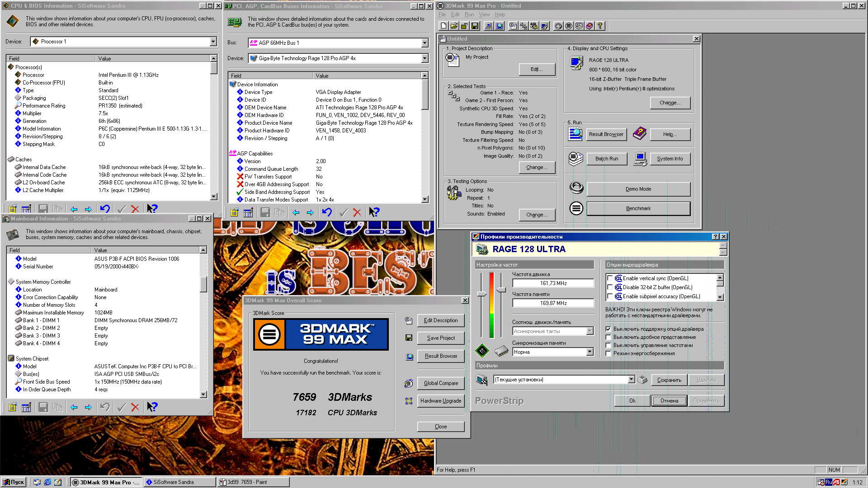Open the Edit menu in 3DMark
Image resolution: width=868 pixels, height=488 pixels.
tap(455, 14)
